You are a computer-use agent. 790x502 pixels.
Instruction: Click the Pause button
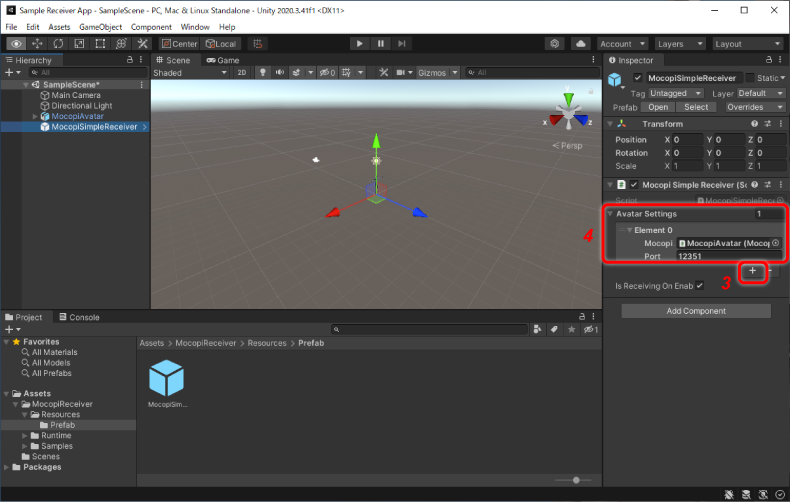tap(381, 44)
